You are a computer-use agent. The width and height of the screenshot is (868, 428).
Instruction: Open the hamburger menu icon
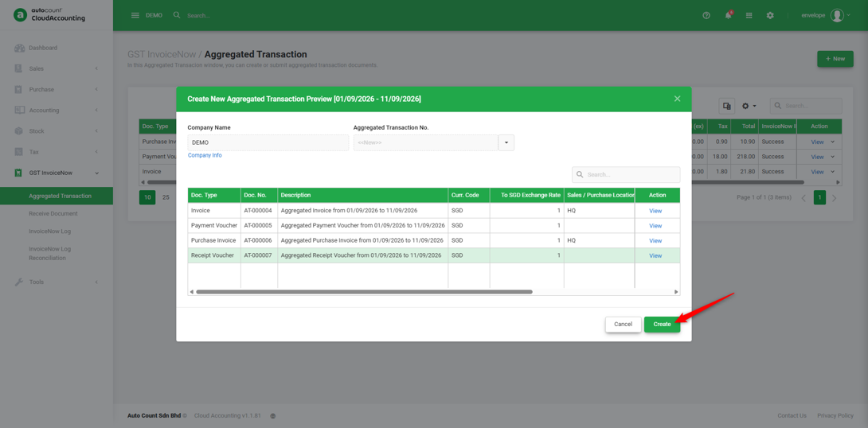coord(135,15)
